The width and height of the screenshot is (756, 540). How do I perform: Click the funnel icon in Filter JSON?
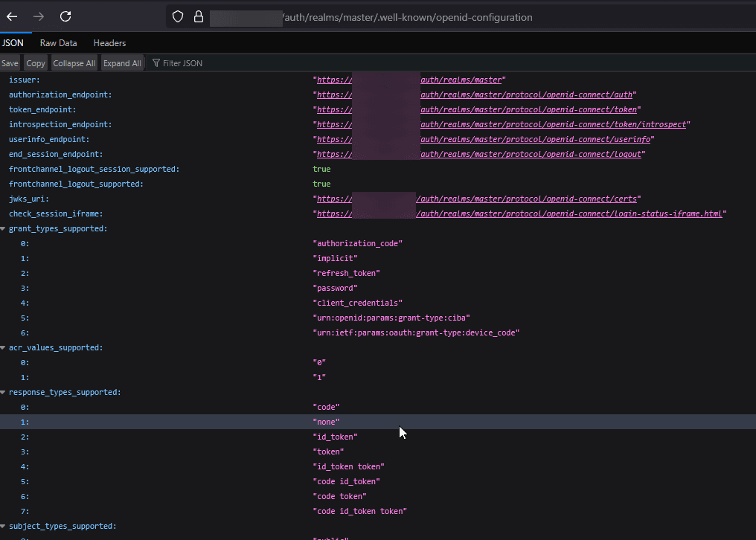(156, 63)
